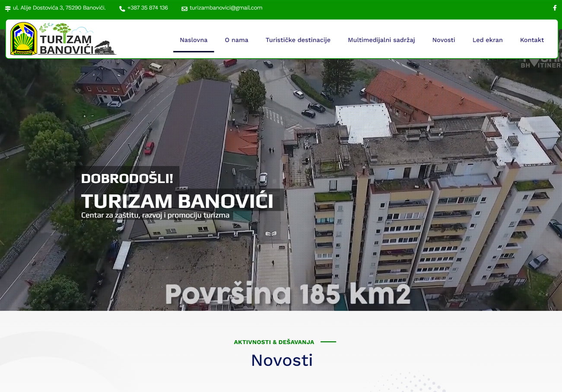562x392 pixels.
Task: Click the Centar za zaštitu subtitle text
Action: coord(155,215)
